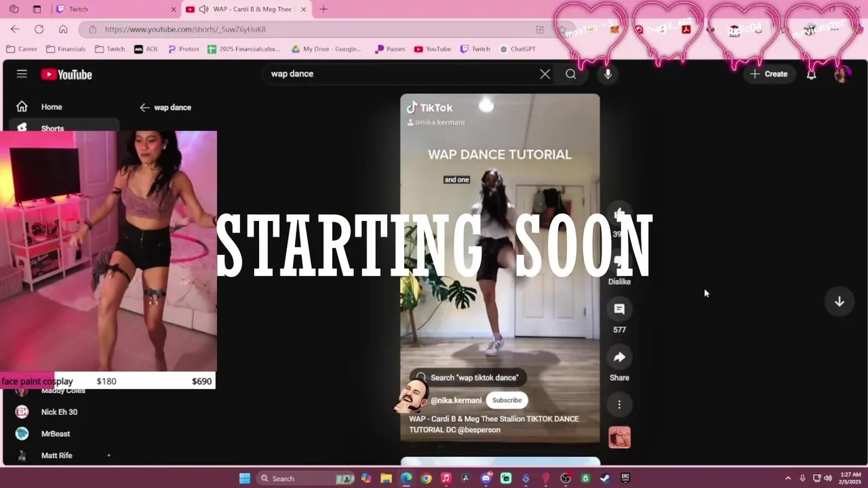
Task: Open the Twitch bookmarks folder
Action: 111,49
